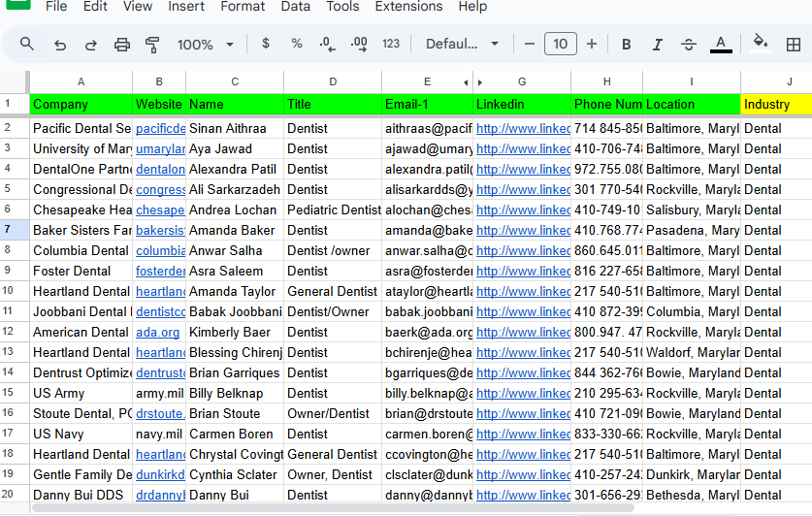Toggle strikethrough formatting

[x=688, y=45]
